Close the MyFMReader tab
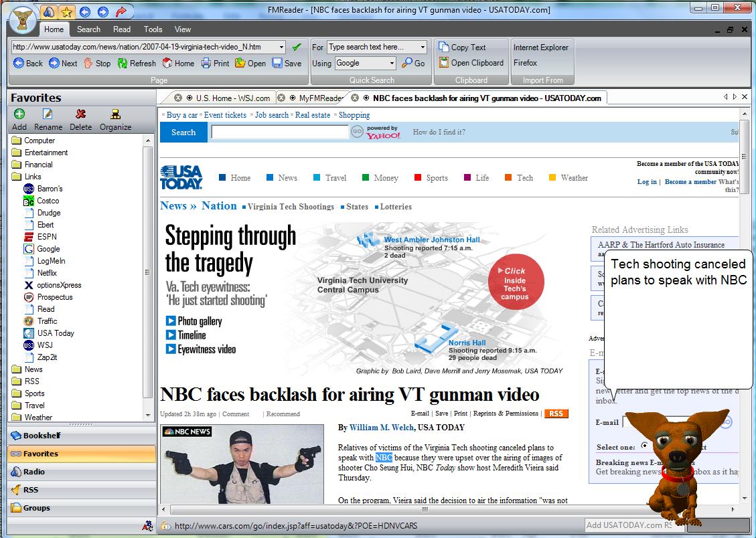The height and width of the screenshot is (538, 756). tap(281, 98)
